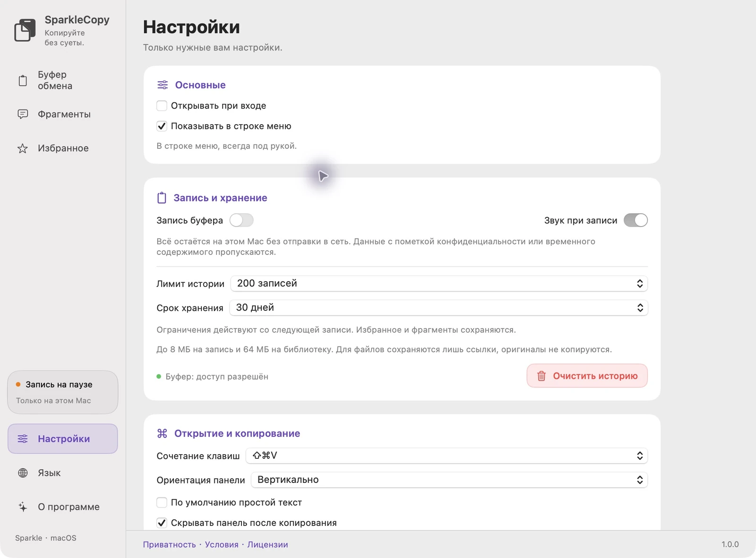Click the Sparkle · macOS label
The height and width of the screenshot is (558, 756).
point(46,538)
